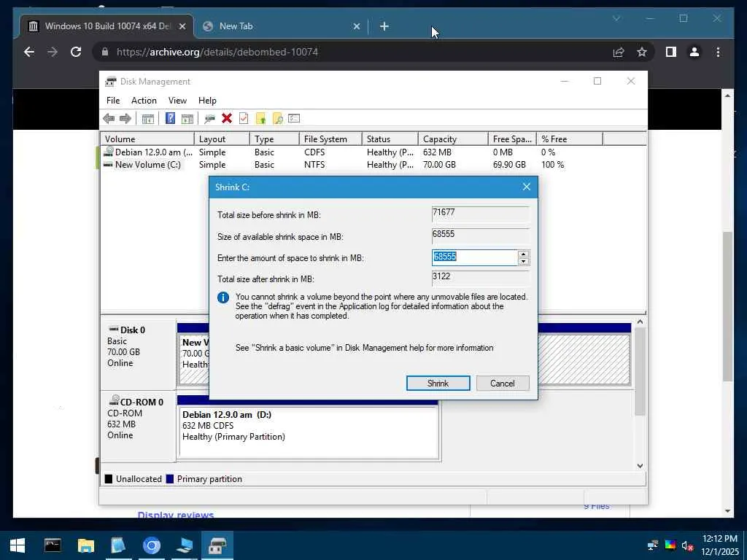Click the Rescan/connect disk toolbar icon
Screen dimensions: 747x560
click(209, 119)
